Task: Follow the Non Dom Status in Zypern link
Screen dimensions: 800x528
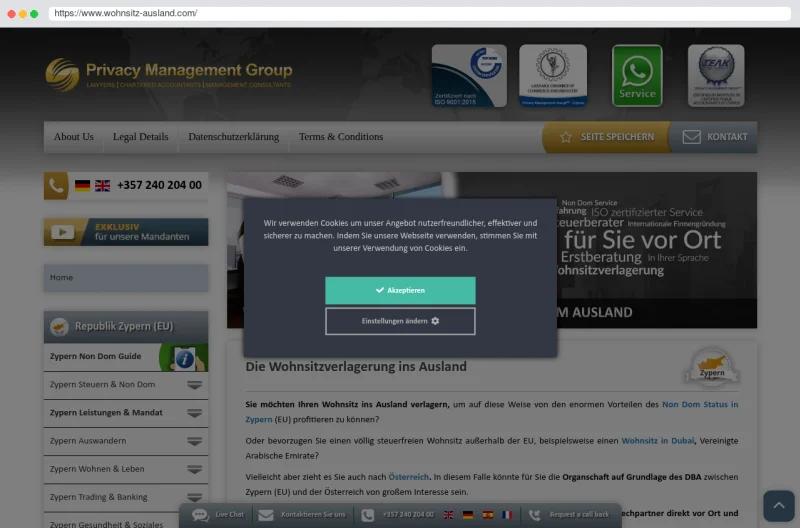Action: (700, 405)
